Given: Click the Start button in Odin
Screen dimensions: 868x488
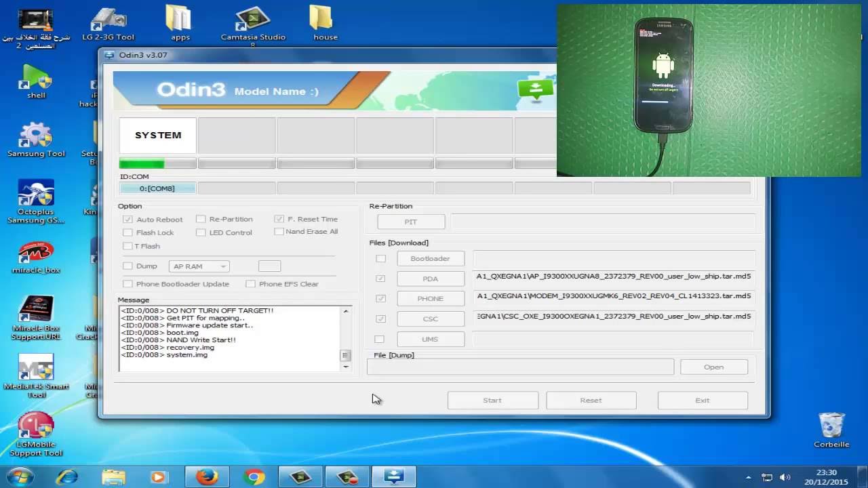Looking at the screenshot, I should 492,400.
